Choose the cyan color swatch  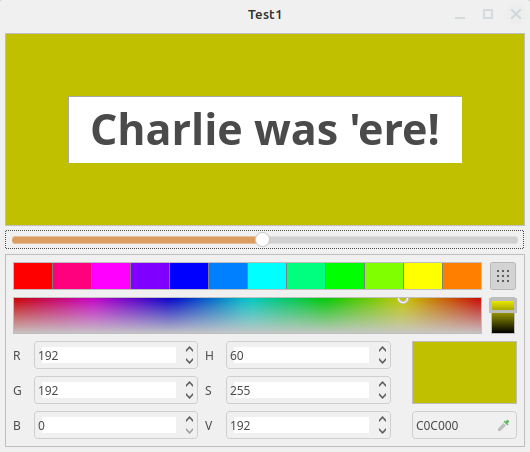pos(267,276)
